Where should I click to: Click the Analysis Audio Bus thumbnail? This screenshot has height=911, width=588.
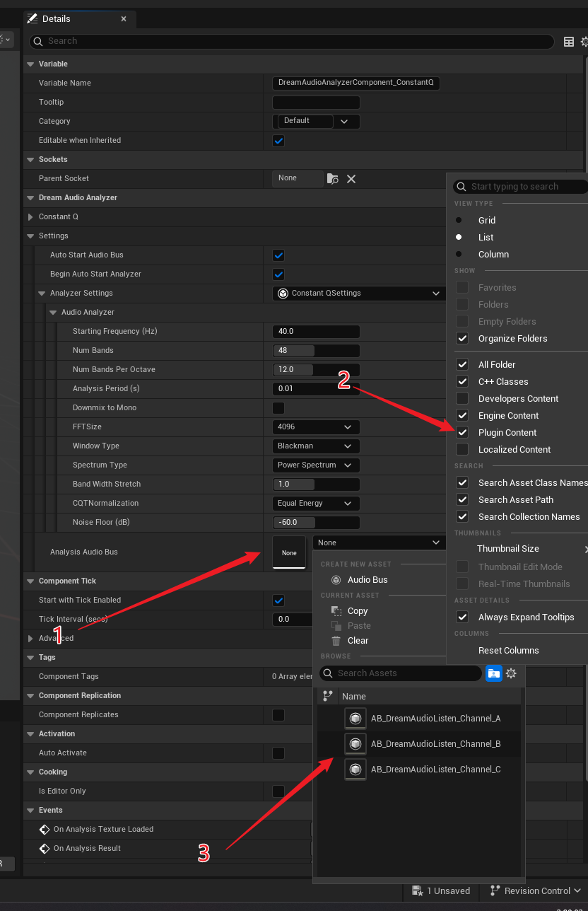click(x=289, y=552)
